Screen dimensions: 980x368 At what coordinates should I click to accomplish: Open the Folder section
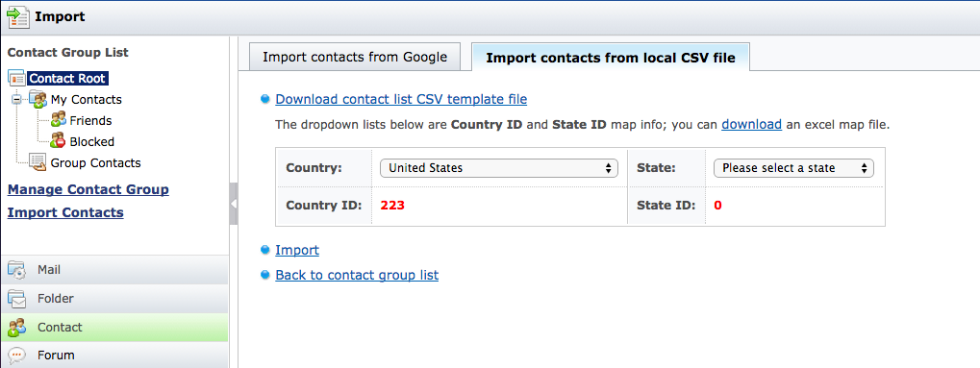[x=113, y=299]
